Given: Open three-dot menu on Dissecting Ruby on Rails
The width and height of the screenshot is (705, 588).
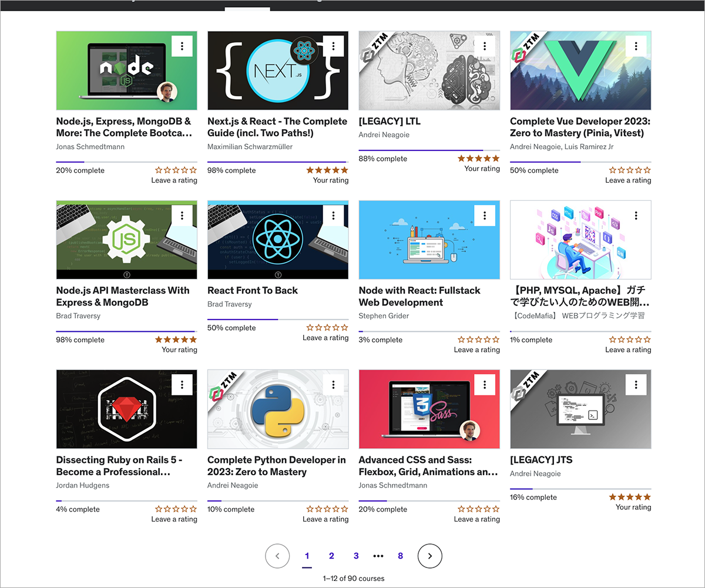Looking at the screenshot, I should click(x=182, y=385).
